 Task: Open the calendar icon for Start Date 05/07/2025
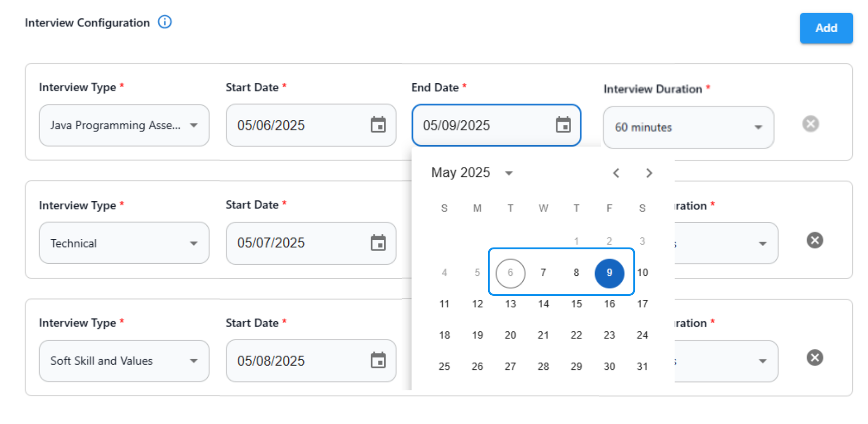click(378, 243)
